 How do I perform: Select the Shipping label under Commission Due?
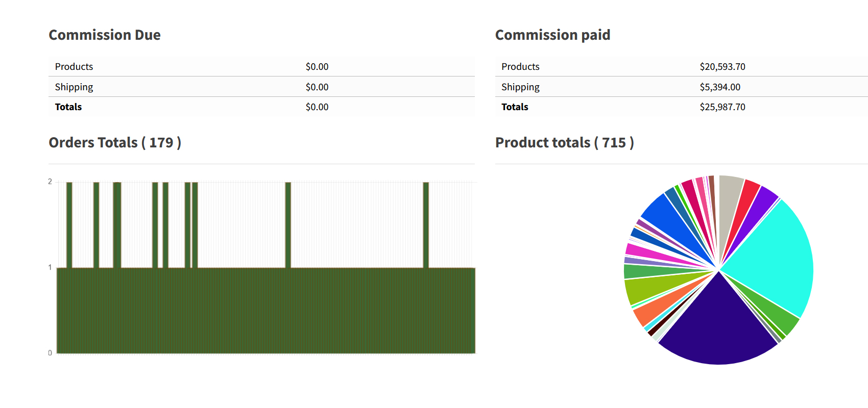click(x=74, y=87)
